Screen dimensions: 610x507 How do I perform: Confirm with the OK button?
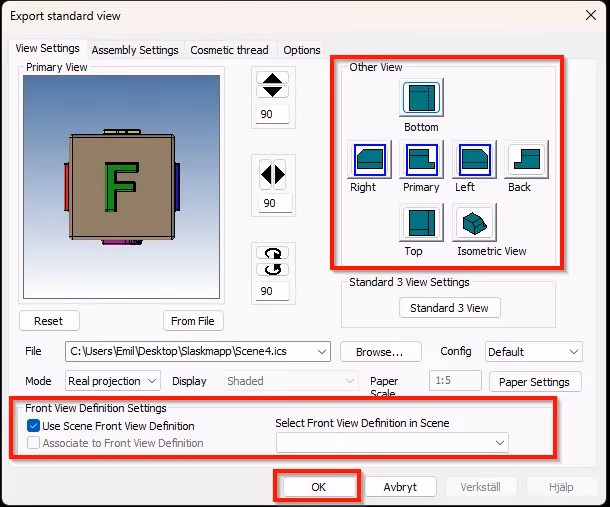(319, 487)
